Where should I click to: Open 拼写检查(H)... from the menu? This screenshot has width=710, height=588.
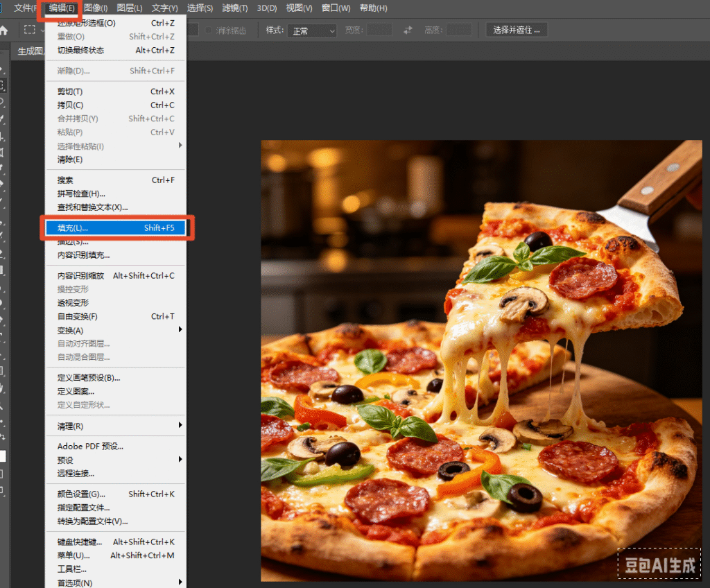point(116,193)
